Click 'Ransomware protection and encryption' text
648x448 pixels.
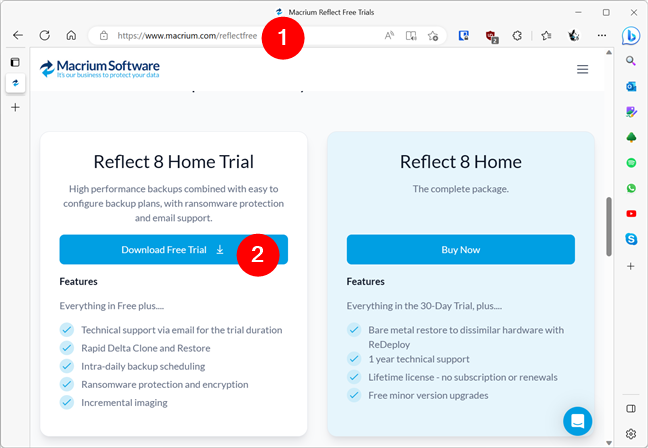point(164,384)
